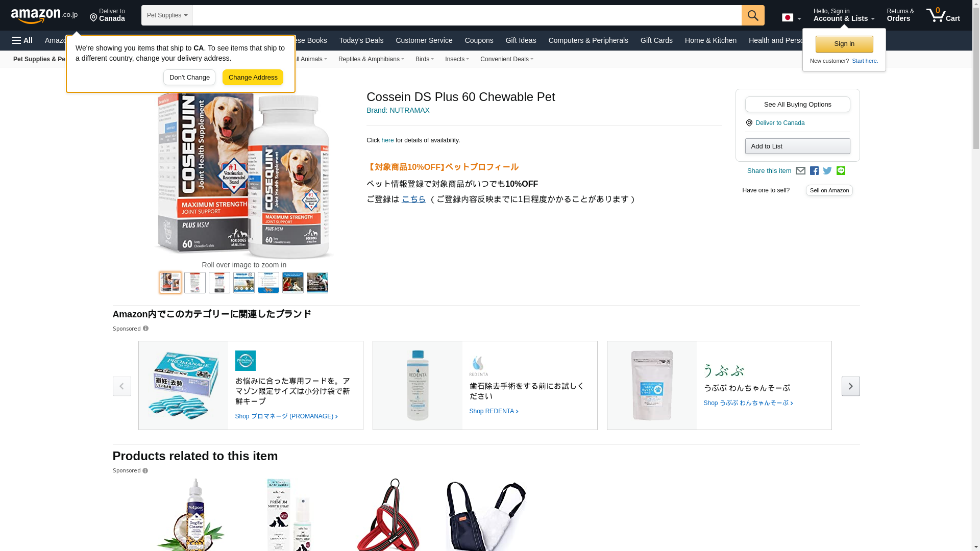Screen dimensions: 980x551
Task: Open the Pet Supplies search category dropdown
Action: [167, 15]
